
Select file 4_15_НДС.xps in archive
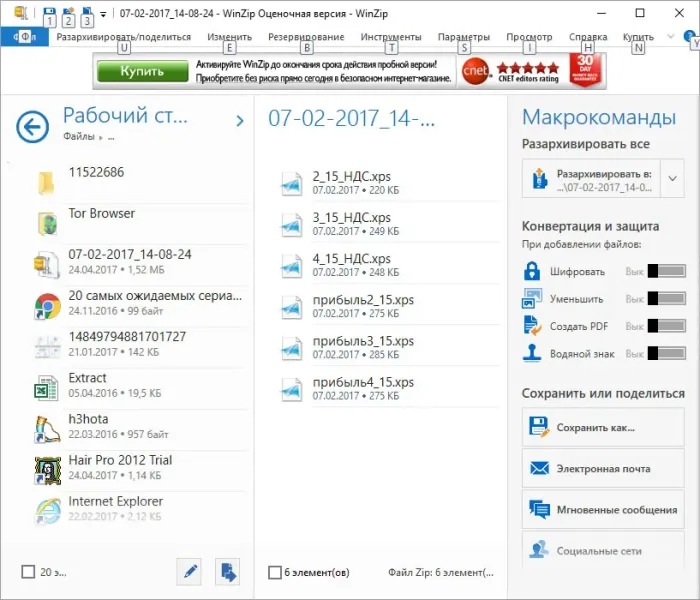click(388, 265)
